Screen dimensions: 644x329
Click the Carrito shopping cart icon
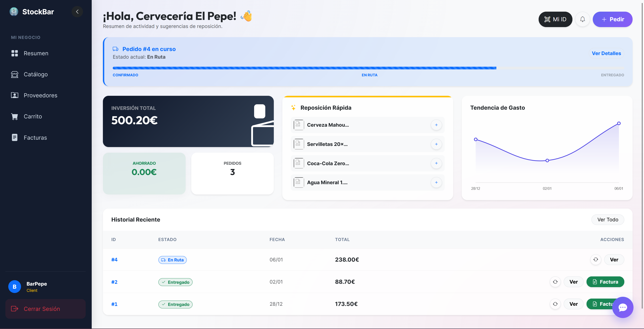coord(15,117)
